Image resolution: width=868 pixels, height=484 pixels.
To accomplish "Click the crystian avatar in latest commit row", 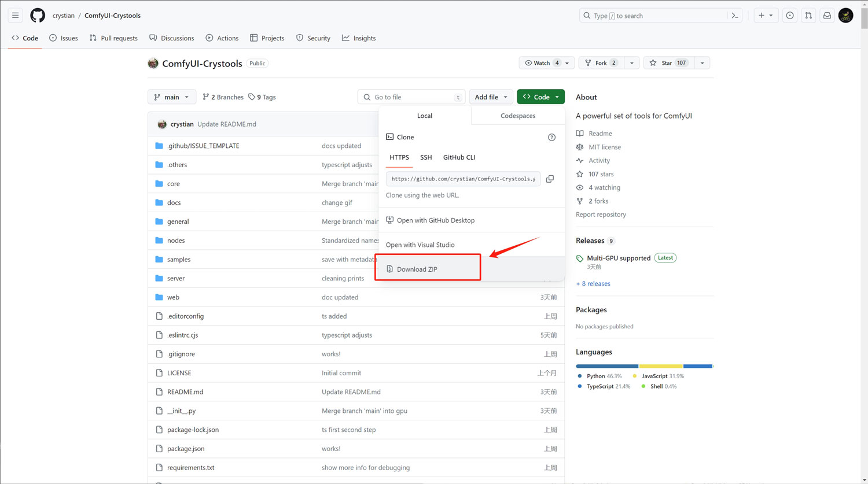I will click(x=162, y=124).
